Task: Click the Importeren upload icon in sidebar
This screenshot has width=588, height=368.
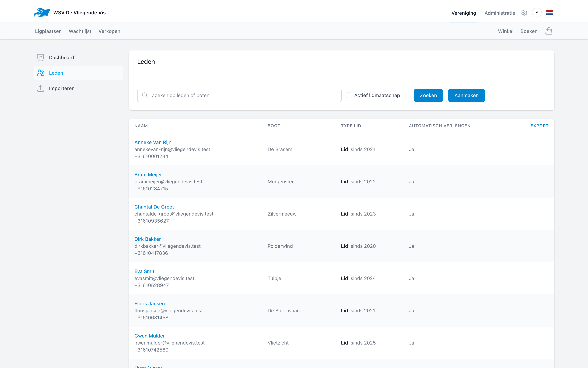Action: (x=41, y=88)
